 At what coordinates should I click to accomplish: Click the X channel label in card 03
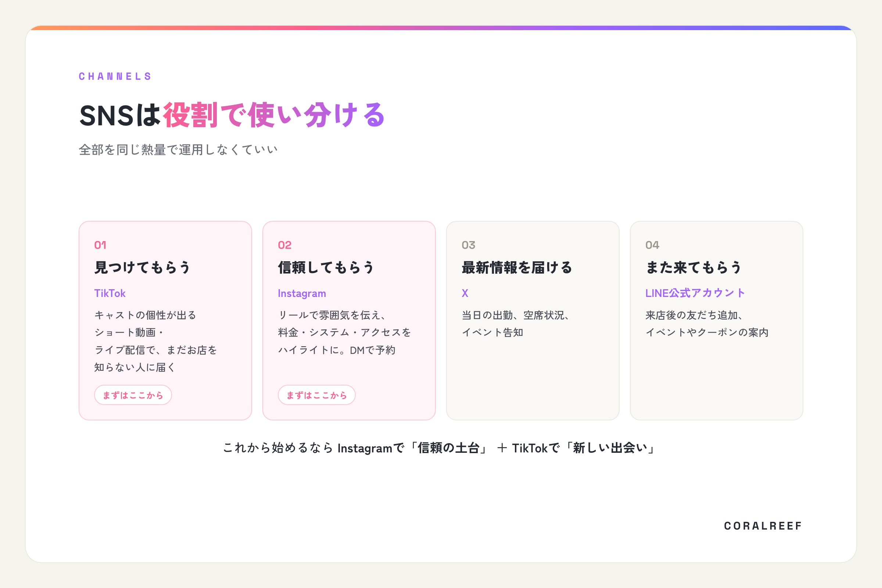point(465,293)
